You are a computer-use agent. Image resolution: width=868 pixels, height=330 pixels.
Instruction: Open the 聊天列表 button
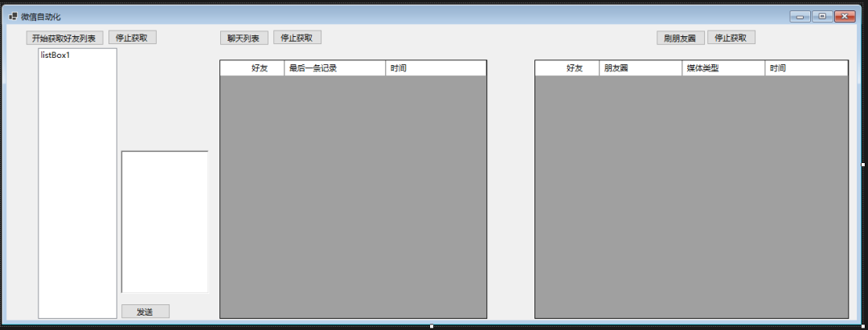click(244, 39)
